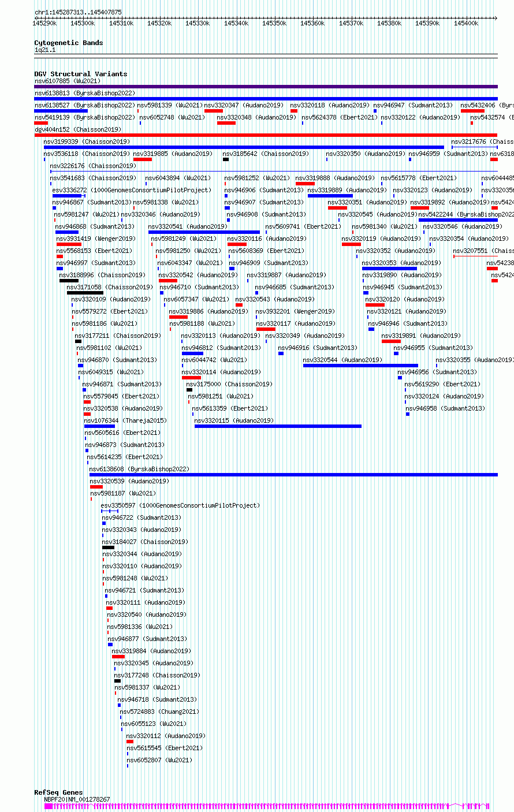Select the nsv3320115 (Audano2019) label
The height and width of the screenshot is (812, 514).
tap(234, 420)
